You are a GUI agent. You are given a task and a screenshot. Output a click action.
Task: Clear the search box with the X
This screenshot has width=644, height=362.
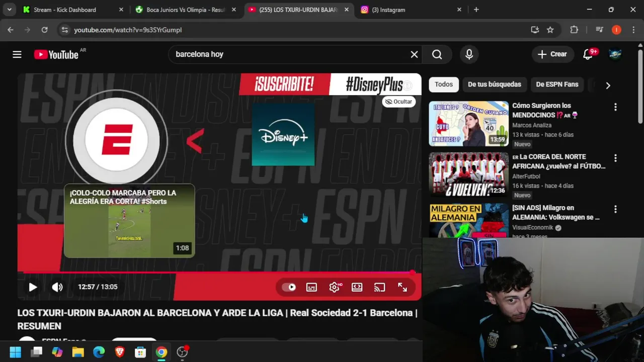click(414, 54)
